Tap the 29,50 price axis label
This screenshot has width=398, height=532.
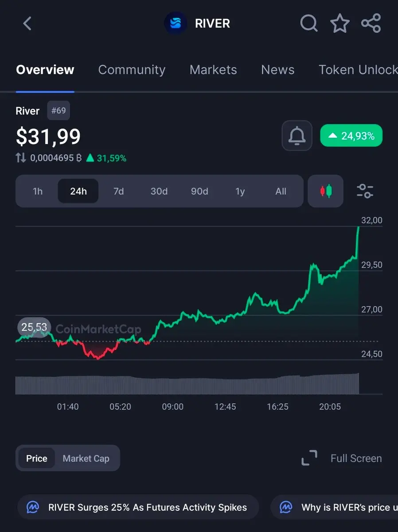pyautogui.click(x=372, y=265)
